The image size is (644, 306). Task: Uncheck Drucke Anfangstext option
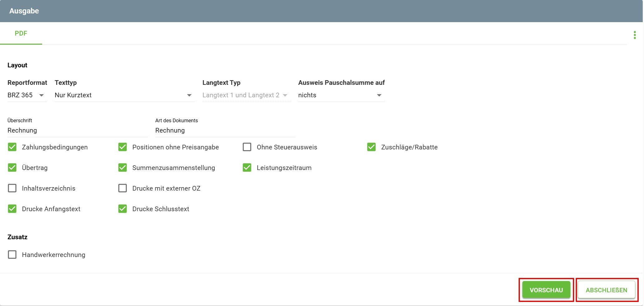[12, 209]
